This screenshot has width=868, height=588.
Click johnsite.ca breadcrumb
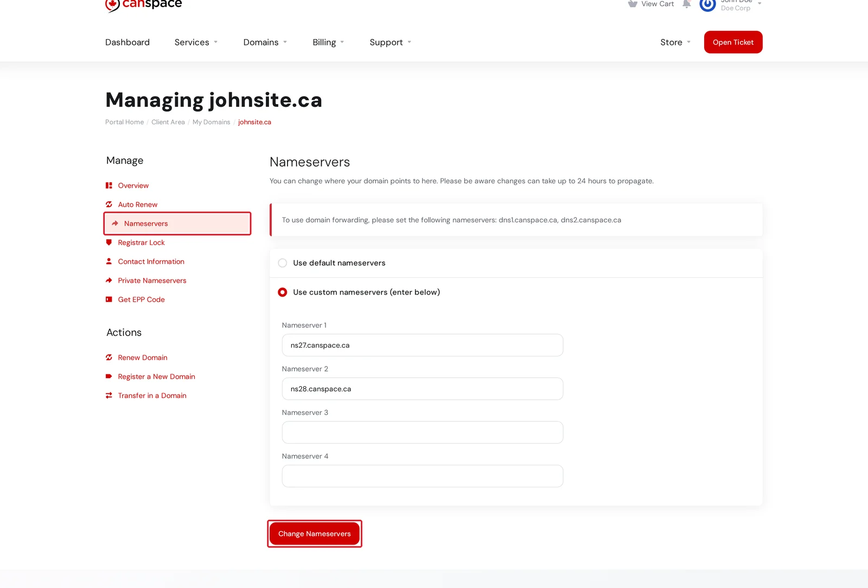(254, 122)
